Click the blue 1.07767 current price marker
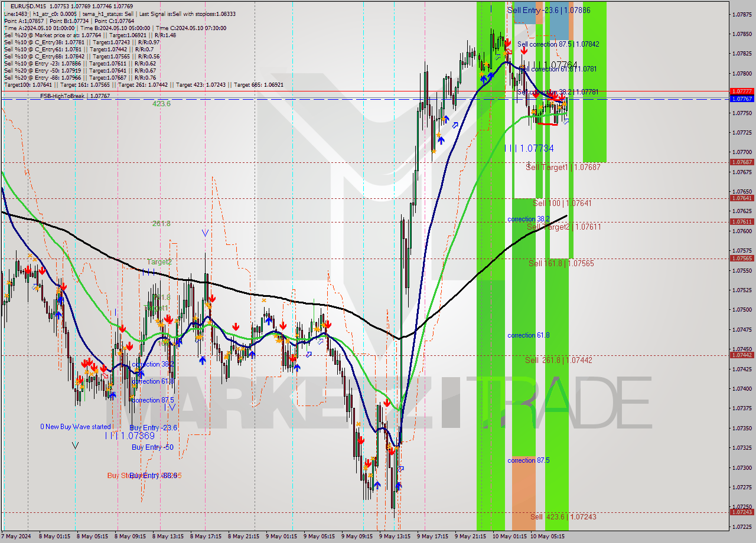Screen dimensions: 756x543 coord(742,99)
